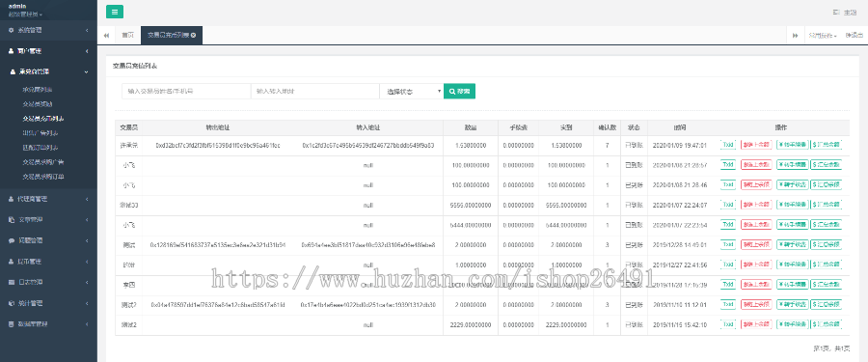Screen dimensions: 868x362
Task: Click address cell 0xd32bcf7c3fd2f3fbf615398d1ff0c9bc95a461fcc
Action: (x=218, y=145)
